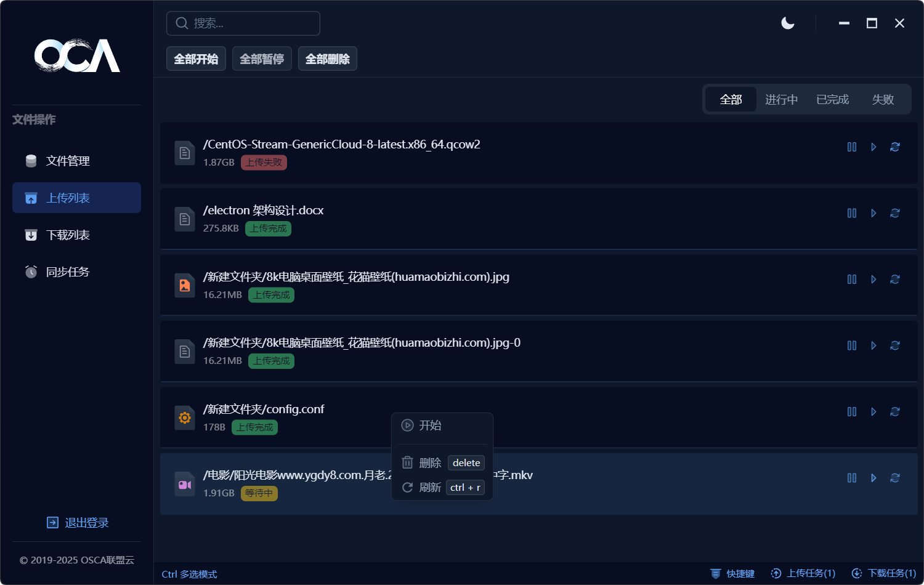
Task: Switch to the 进行中 filter tab
Action: [x=781, y=100]
